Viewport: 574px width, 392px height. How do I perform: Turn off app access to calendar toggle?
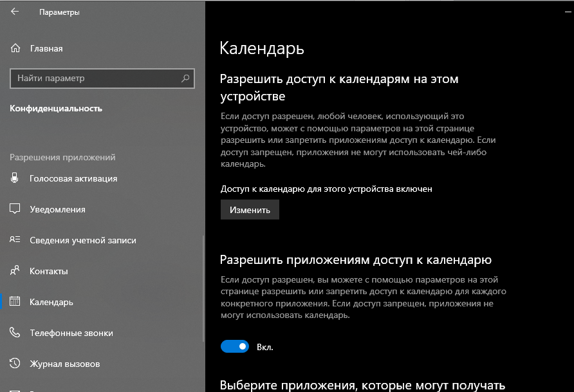click(x=235, y=347)
